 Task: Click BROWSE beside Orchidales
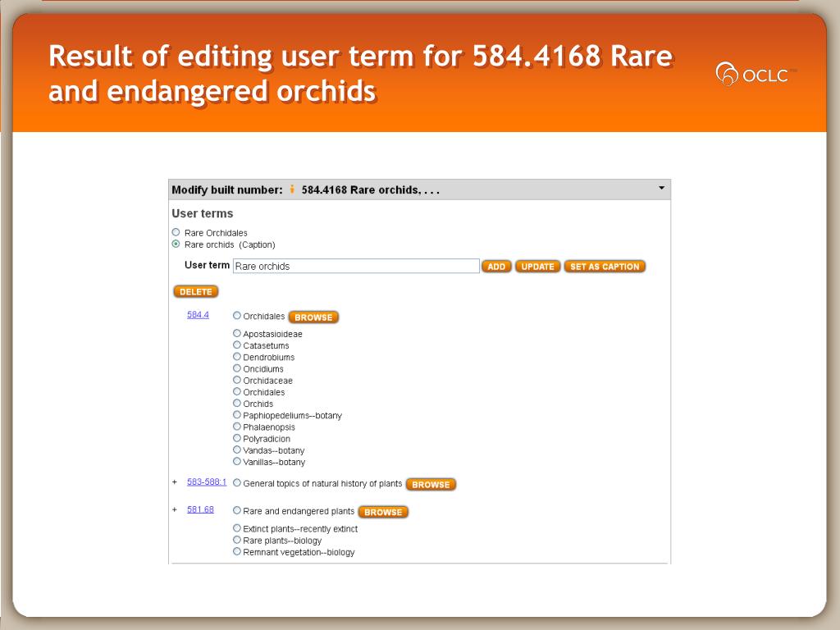point(313,317)
